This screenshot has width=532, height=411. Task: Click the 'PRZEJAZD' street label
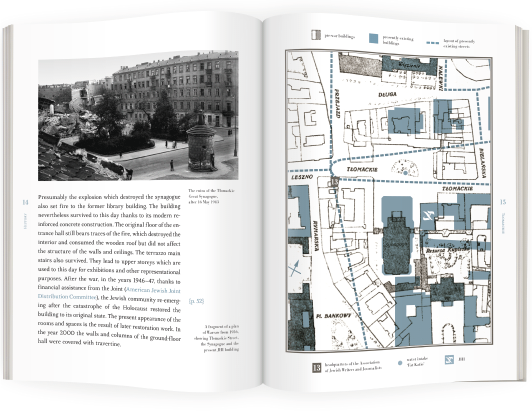click(337, 103)
